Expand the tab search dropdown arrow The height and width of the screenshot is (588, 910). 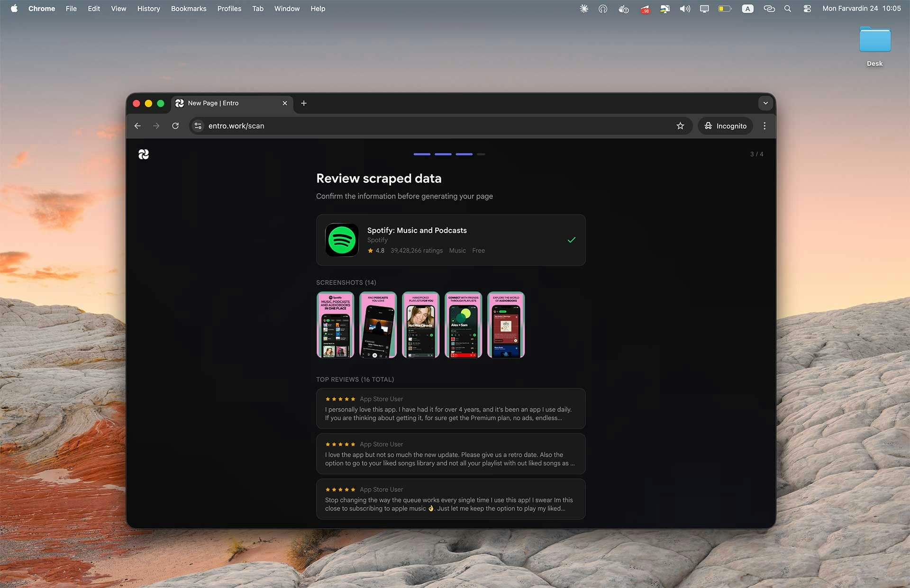click(x=765, y=103)
